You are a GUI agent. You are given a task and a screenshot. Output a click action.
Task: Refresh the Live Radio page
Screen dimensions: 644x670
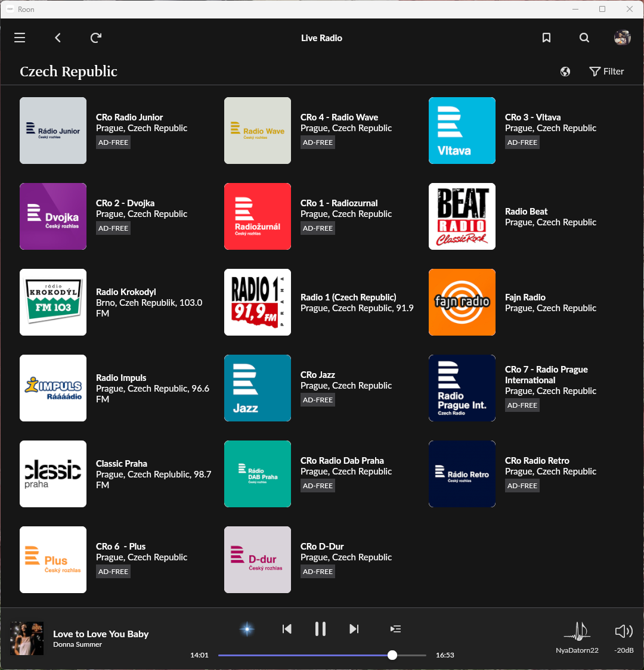pyautogui.click(x=96, y=38)
